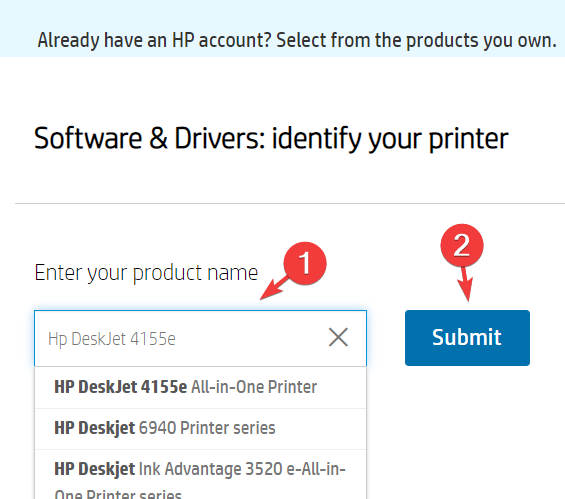Screen dimensions: 565x499
Task: Focus the product name search field
Action: tap(200, 338)
